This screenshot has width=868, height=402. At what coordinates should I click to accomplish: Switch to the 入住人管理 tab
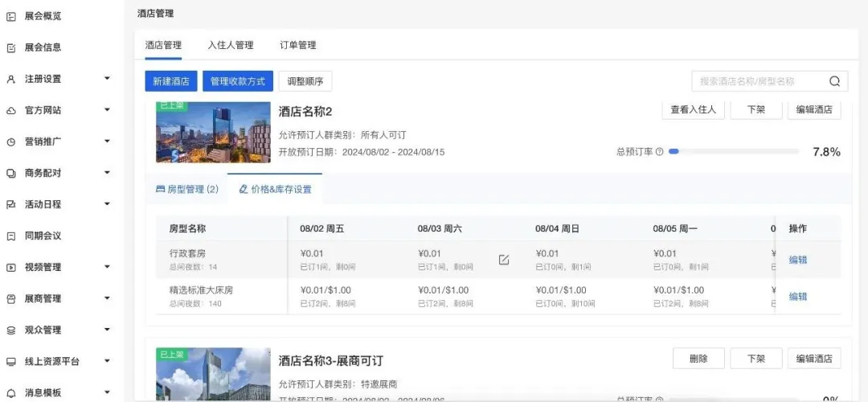[x=230, y=45]
